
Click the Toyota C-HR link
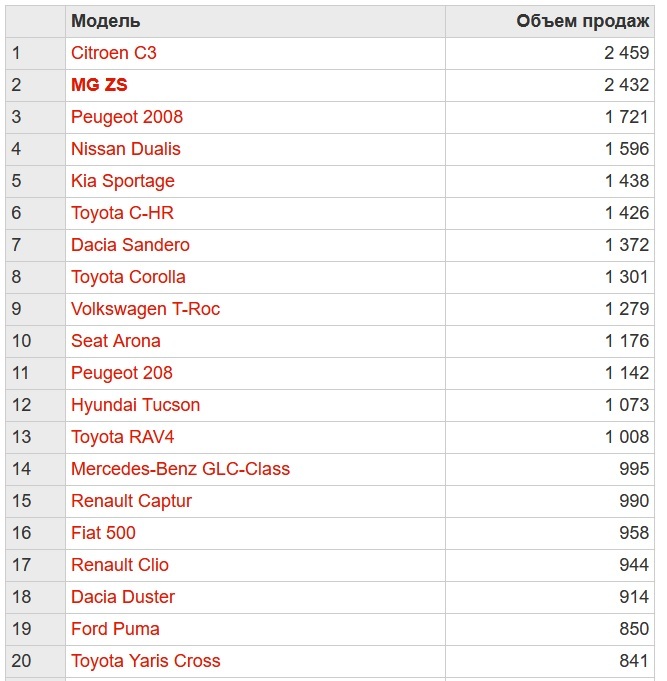point(122,213)
